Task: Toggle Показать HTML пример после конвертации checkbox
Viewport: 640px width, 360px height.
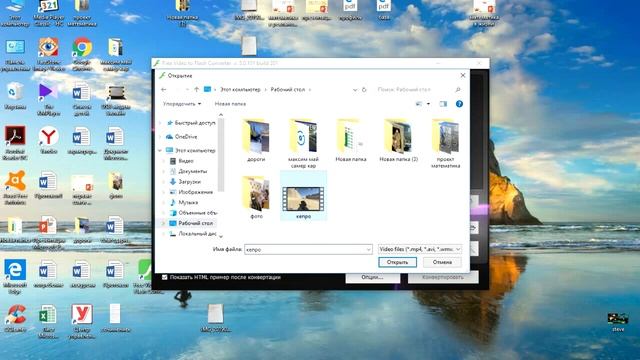Action: pos(164,277)
